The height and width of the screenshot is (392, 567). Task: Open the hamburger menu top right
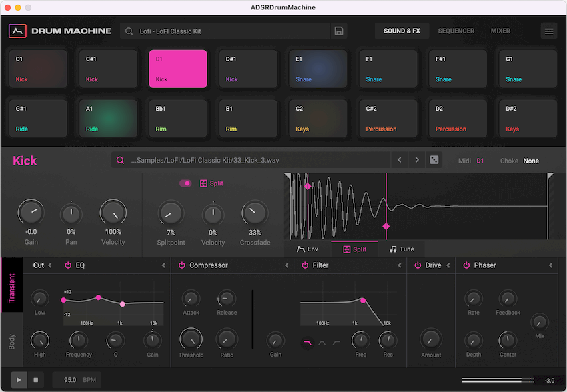(549, 31)
